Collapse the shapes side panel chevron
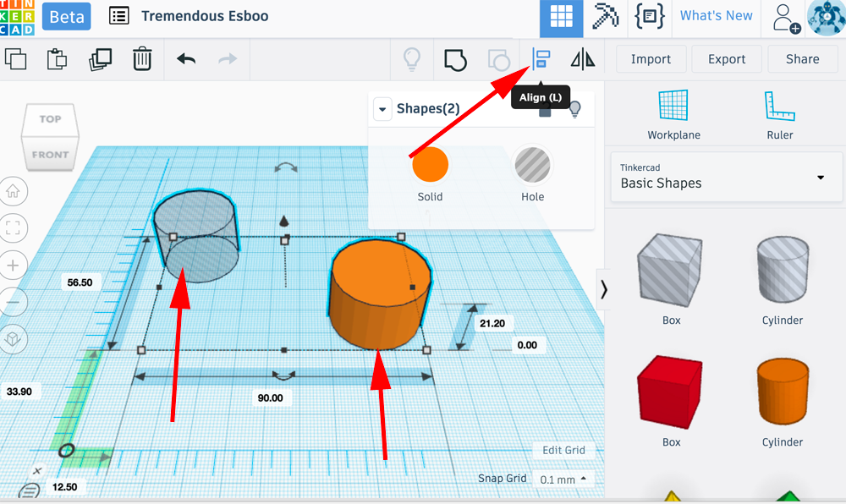 pyautogui.click(x=604, y=289)
